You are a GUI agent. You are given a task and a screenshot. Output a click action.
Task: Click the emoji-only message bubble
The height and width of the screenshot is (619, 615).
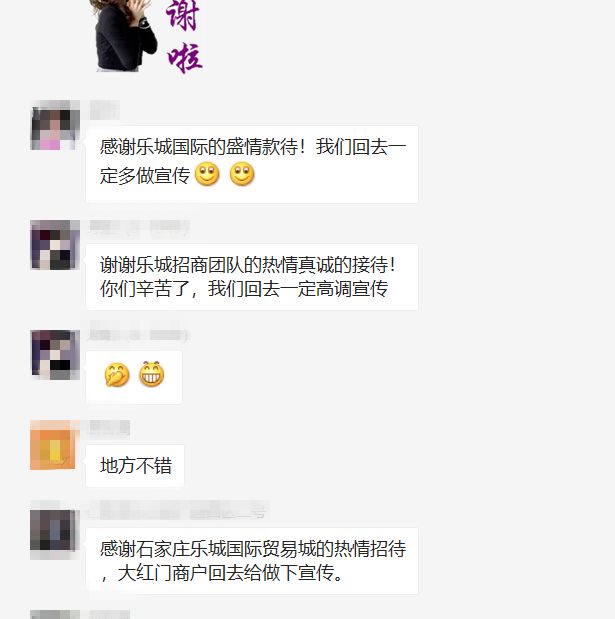[x=134, y=377]
